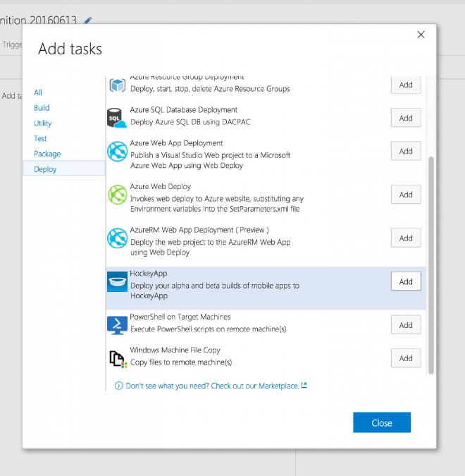Add the PowerShell on Target Machines task
Screen dimensions: 465x476
(406, 325)
